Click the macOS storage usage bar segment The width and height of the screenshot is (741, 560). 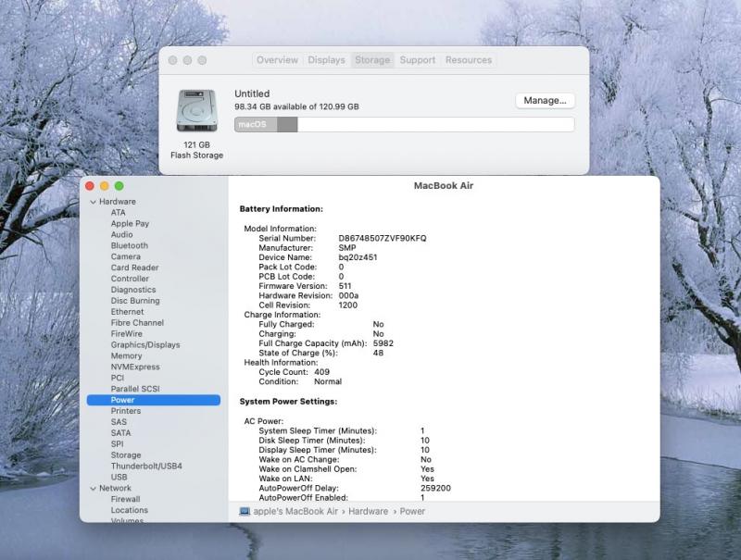[256, 125]
